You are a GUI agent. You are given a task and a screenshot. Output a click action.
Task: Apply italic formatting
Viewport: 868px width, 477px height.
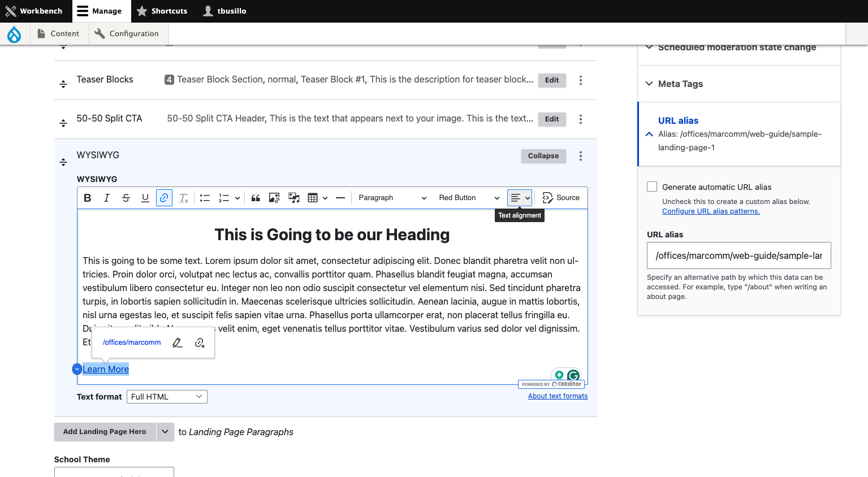point(107,198)
